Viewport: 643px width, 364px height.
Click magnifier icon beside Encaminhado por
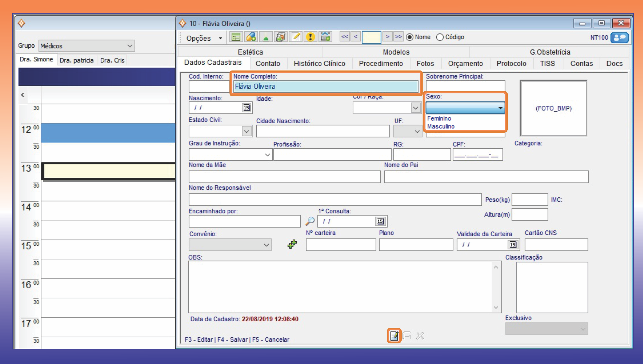[310, 221]
